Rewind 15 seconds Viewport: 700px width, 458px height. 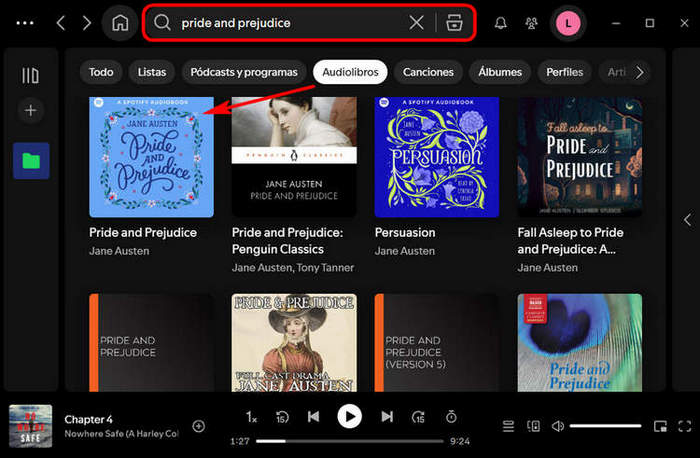(282, 417)
